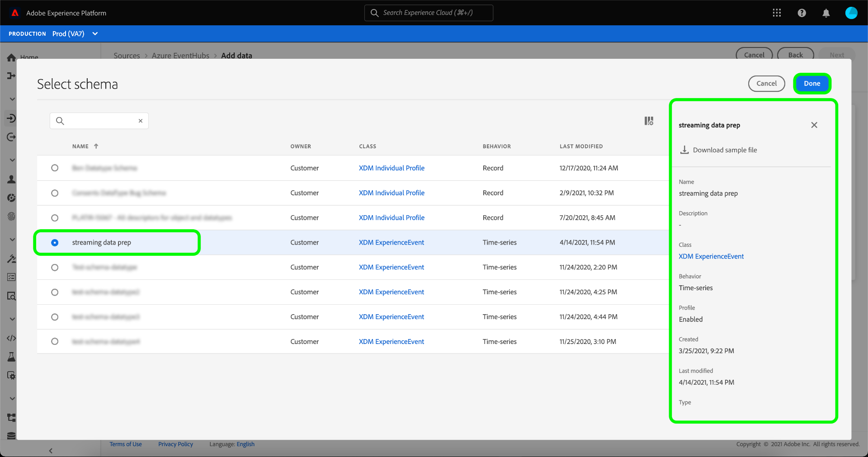Screen dimensions: 868x457
Task: Collapse the left sidebar using bottom chevron
Action: click(x=51, y=451)
